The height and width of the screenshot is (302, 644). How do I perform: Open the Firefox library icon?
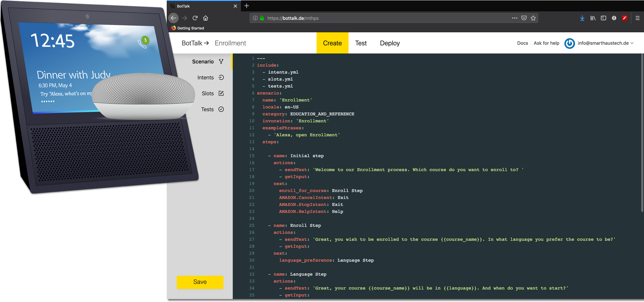pos(593,18)
